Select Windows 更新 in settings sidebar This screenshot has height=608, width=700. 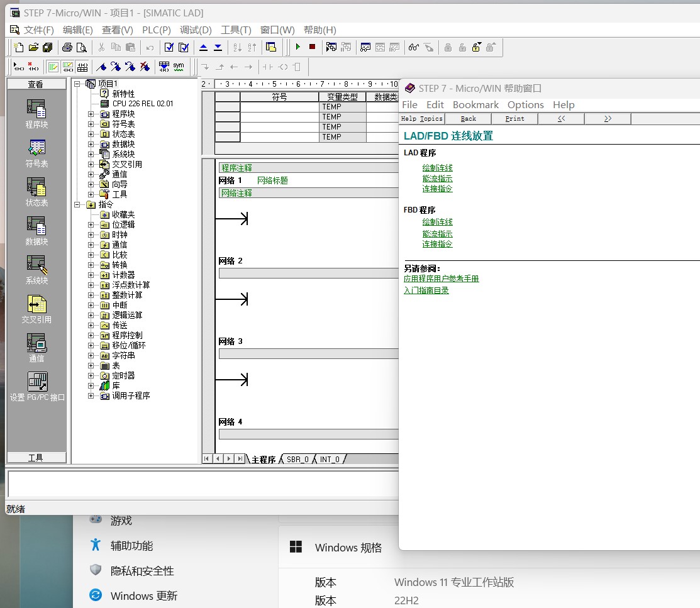tap(143, 595)
